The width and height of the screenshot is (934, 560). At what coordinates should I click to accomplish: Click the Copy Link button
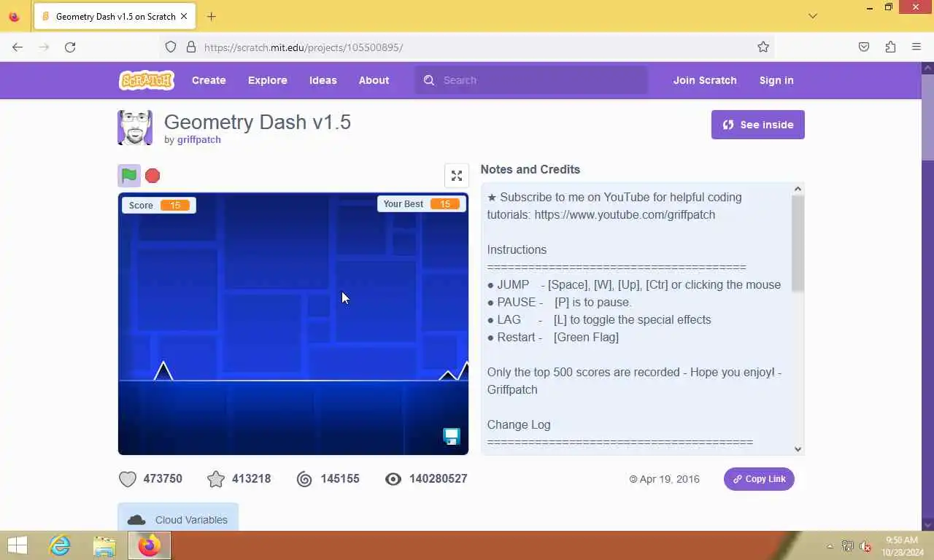point(759,479)
